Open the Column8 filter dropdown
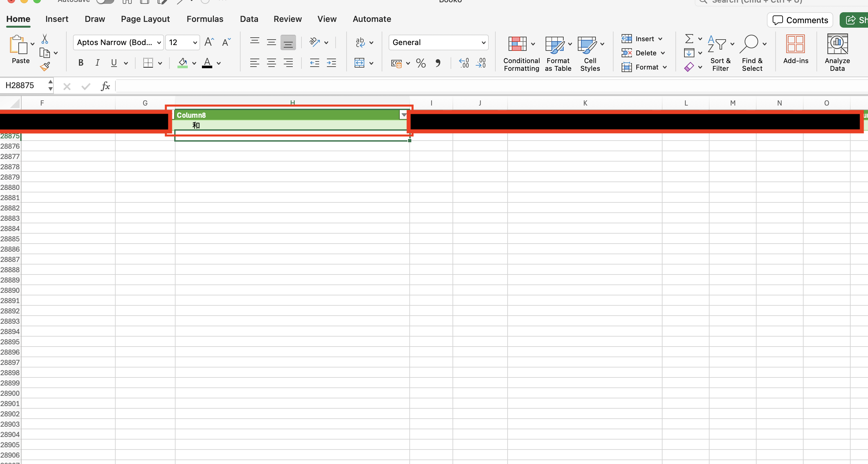This screenshot has width=868, height=464. tap(403, 115)
